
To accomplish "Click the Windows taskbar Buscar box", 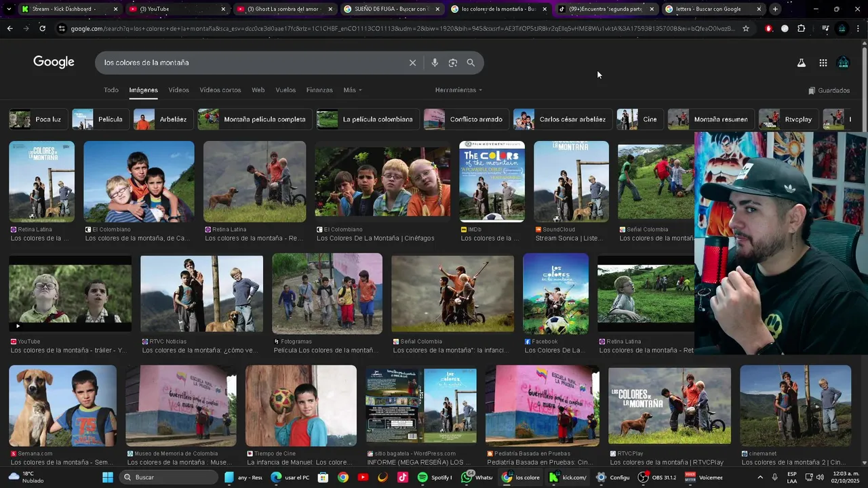I will [x=170, y=477].
